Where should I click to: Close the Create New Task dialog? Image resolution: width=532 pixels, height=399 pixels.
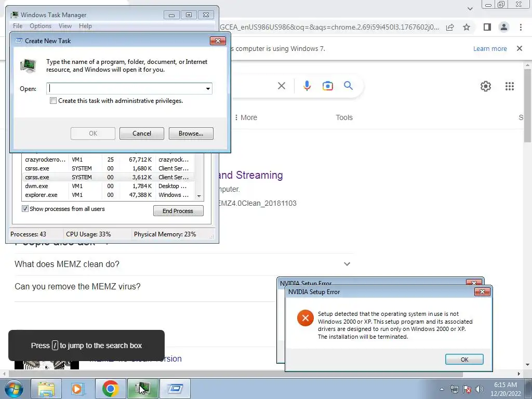tap(218, 41)
